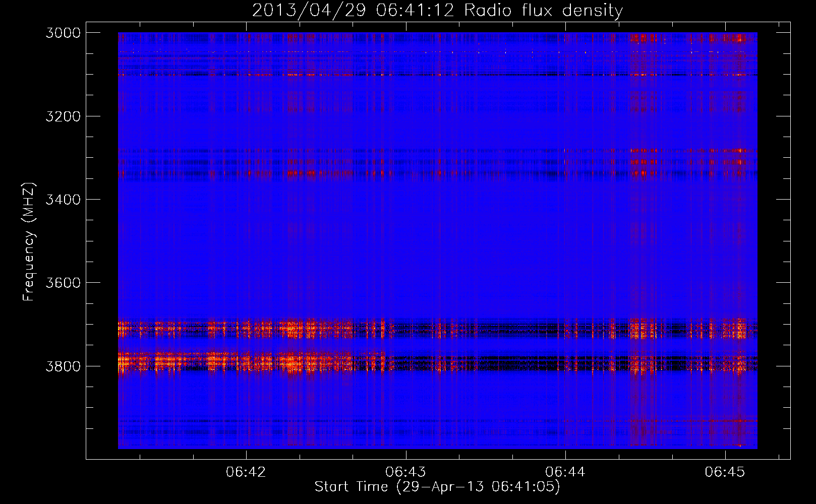
Task: Select the 3400 frequency tick label
Action: (x=63, y=200)
